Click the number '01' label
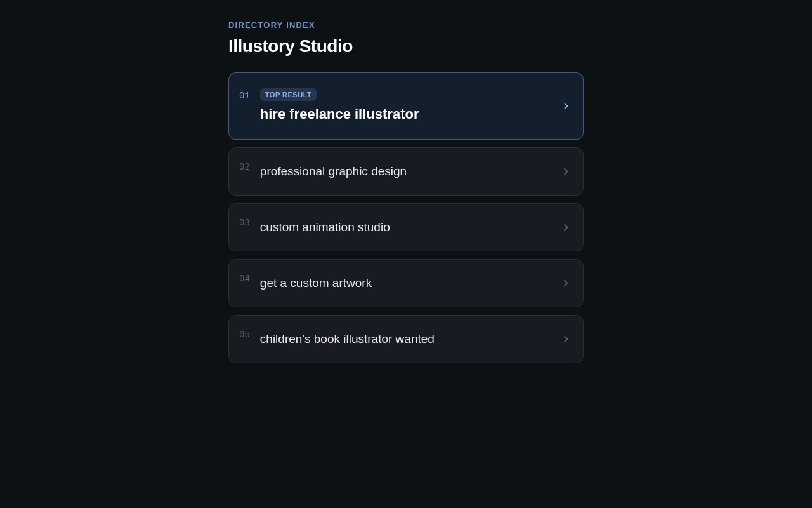Screen dimensions: 812x508 point(244,96)
